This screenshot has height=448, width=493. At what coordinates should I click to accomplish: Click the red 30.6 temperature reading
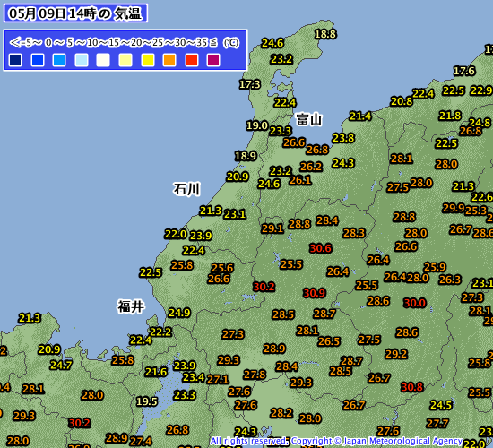(320, 248)
